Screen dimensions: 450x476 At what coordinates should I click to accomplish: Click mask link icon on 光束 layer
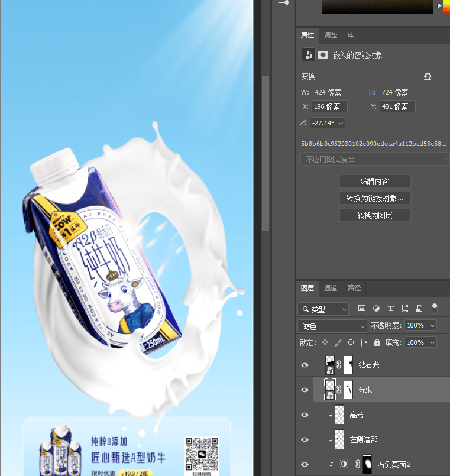[339, 390]
